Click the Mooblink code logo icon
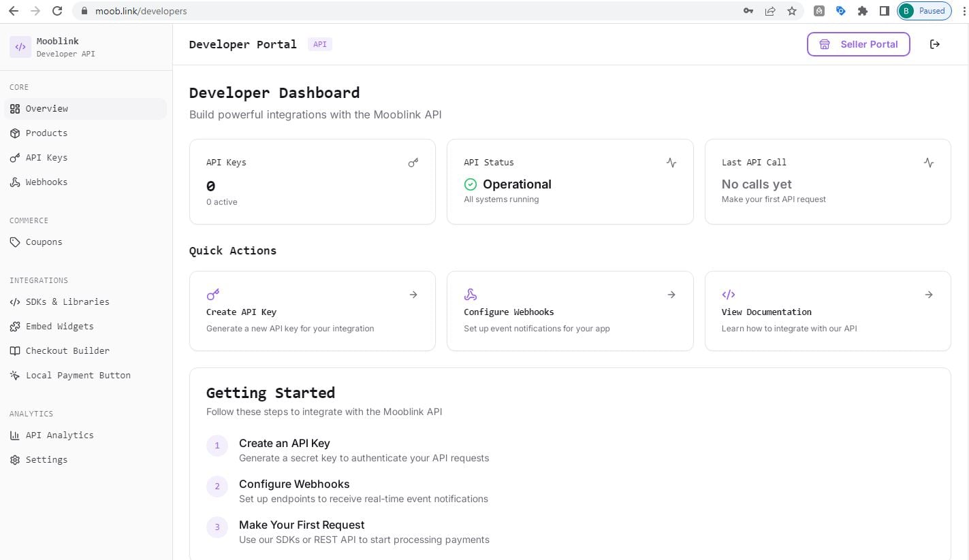Screen dimensions: 969x560 point(20,47)
